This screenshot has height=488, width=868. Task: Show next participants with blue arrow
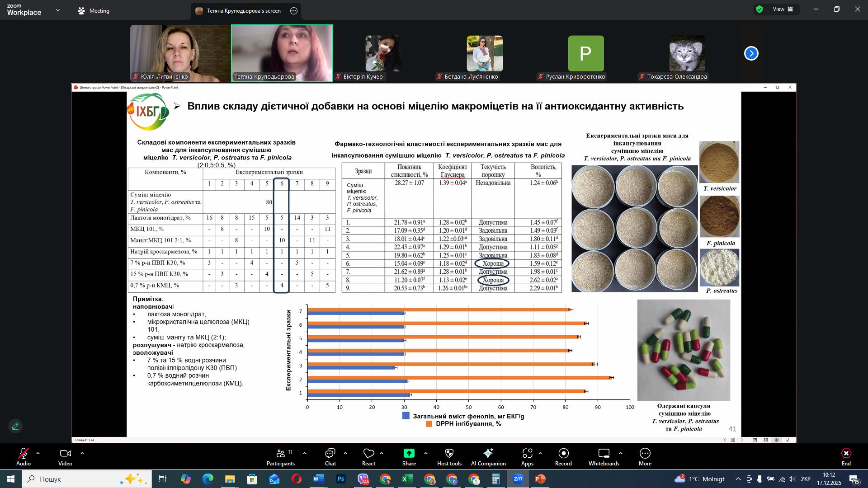point(751,54)
